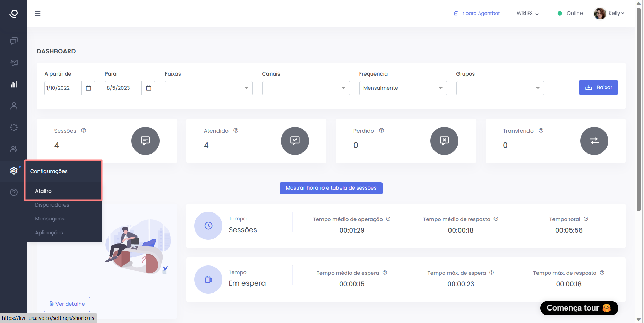Select Atalho in the Configurações menu

[x=43, y=191]
